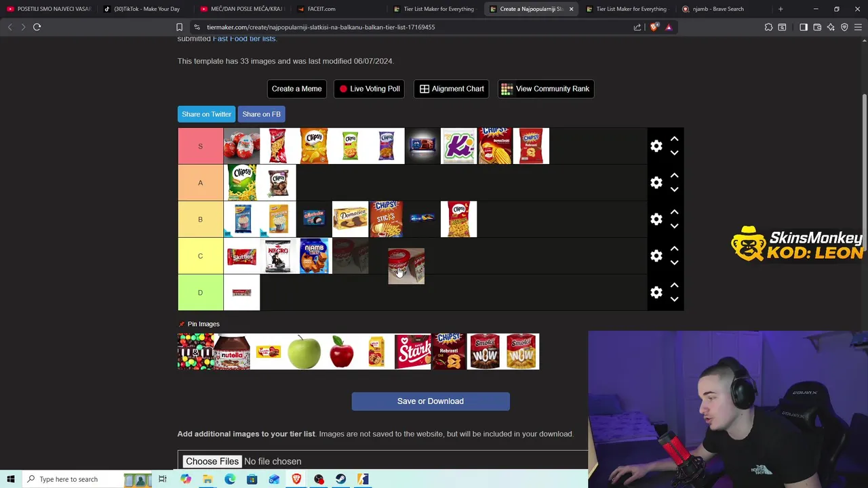Select green apple in unranked pool
The height and width of the screenshot is (488, 868).
[x=304, y=351]
